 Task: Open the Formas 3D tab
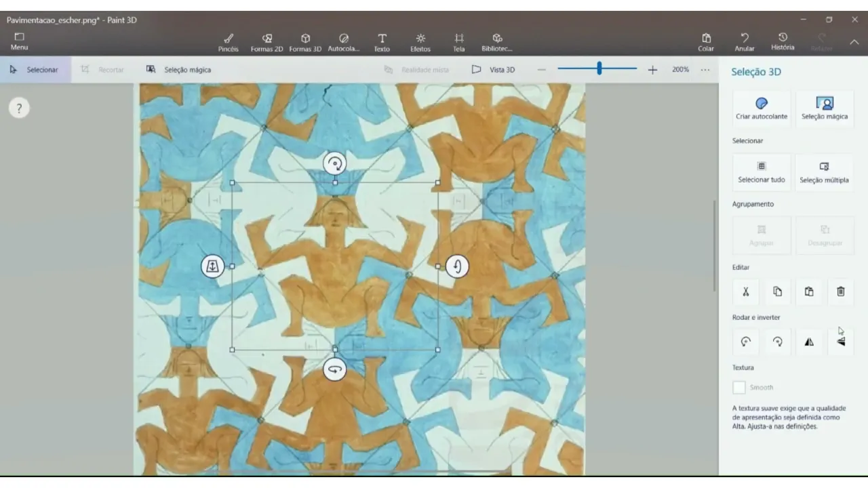(305, 43)
